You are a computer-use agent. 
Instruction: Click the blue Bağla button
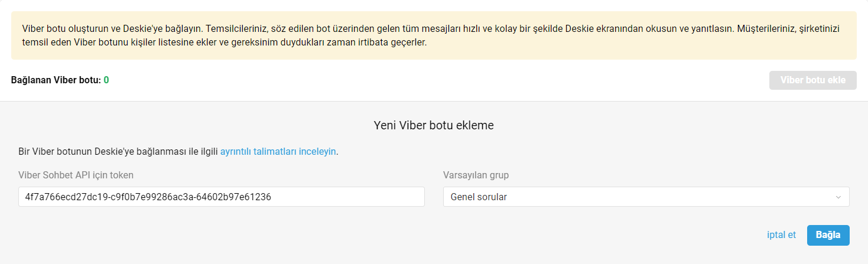coord(828,235)
